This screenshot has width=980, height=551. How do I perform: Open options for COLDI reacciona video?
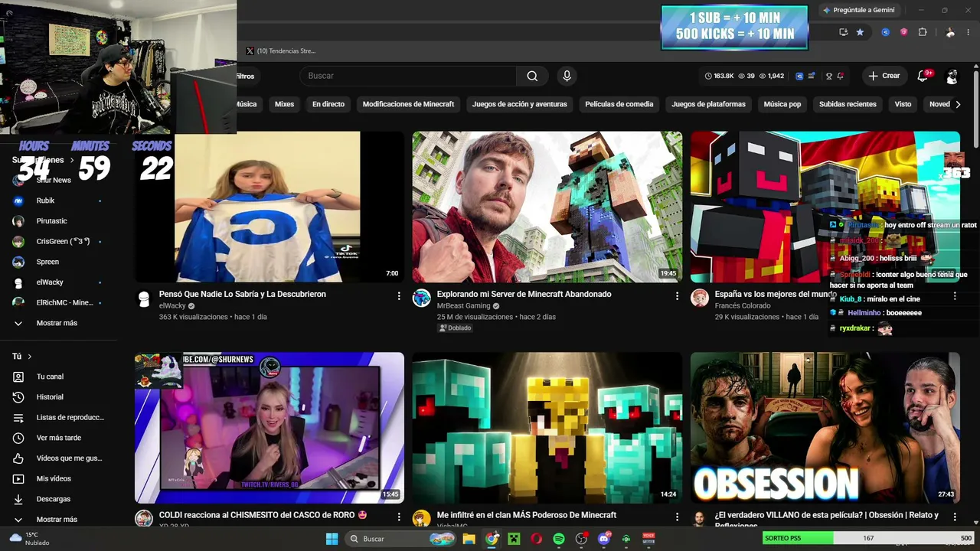[x=399, y=517]
